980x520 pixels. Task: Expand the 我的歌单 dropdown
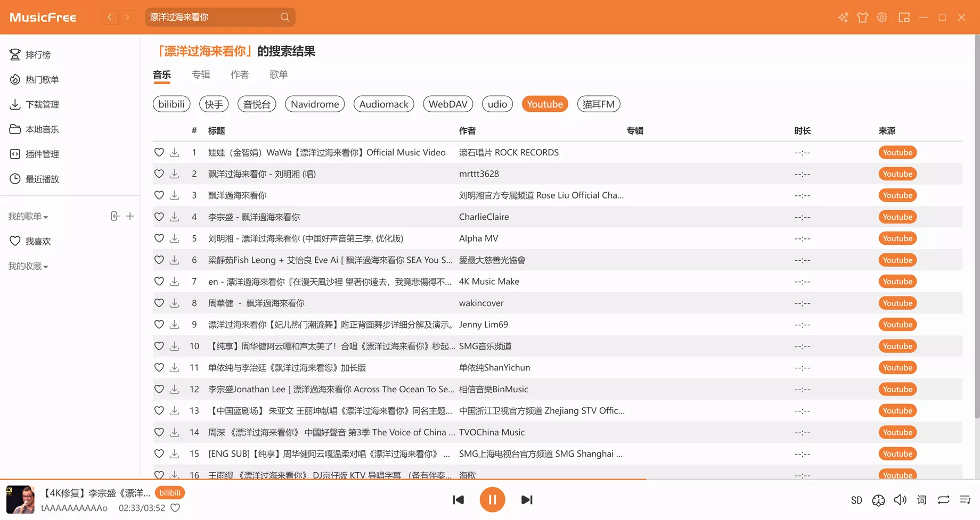click(x=29, y=216)
